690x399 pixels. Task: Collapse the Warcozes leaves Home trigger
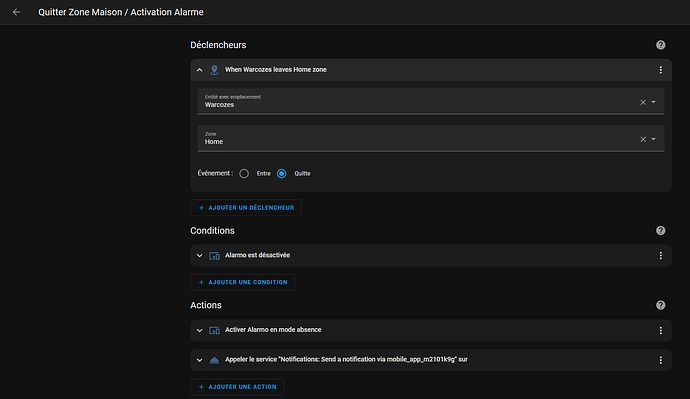tap(199, 70)
